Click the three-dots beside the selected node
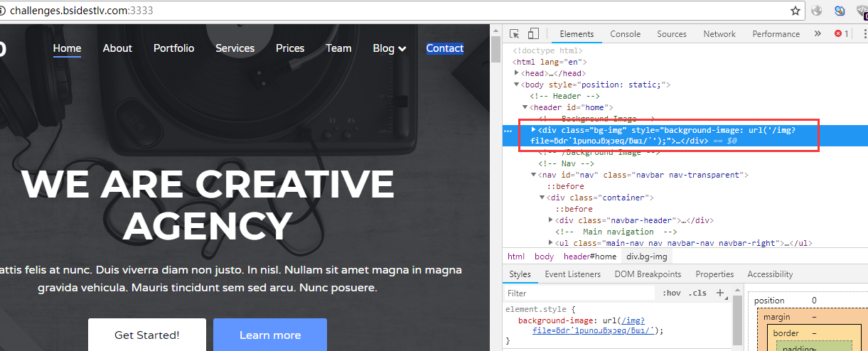 pyautogui.click(x=508, y=131)
